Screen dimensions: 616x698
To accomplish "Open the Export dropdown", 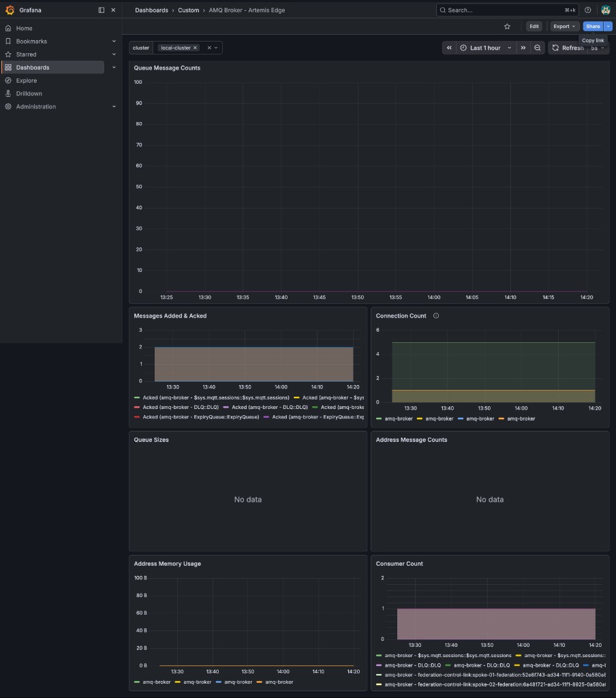I will (x=564, y=27).
